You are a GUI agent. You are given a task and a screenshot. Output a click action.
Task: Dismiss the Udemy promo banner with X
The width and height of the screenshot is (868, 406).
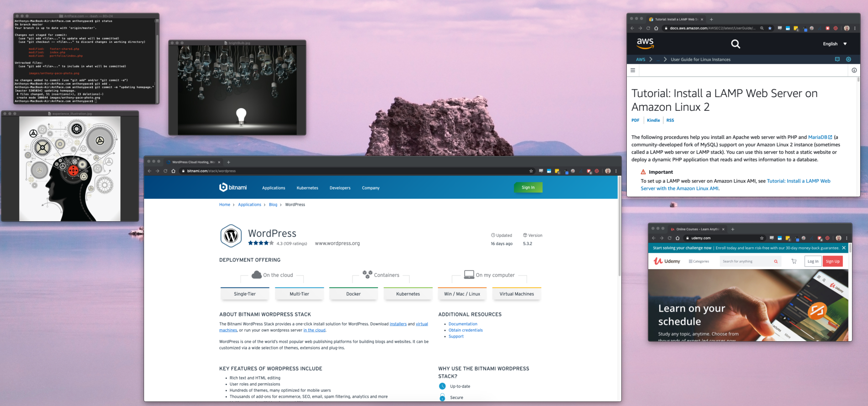(x=844, y=248)
